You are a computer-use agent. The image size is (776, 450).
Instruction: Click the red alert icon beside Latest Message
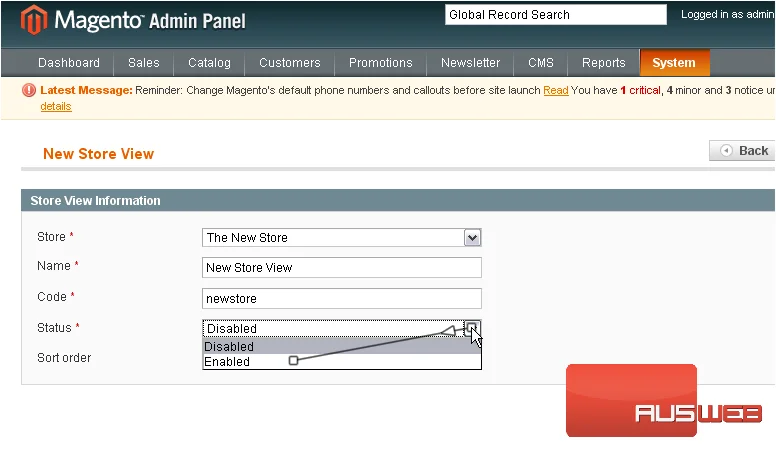click(29, 90)
